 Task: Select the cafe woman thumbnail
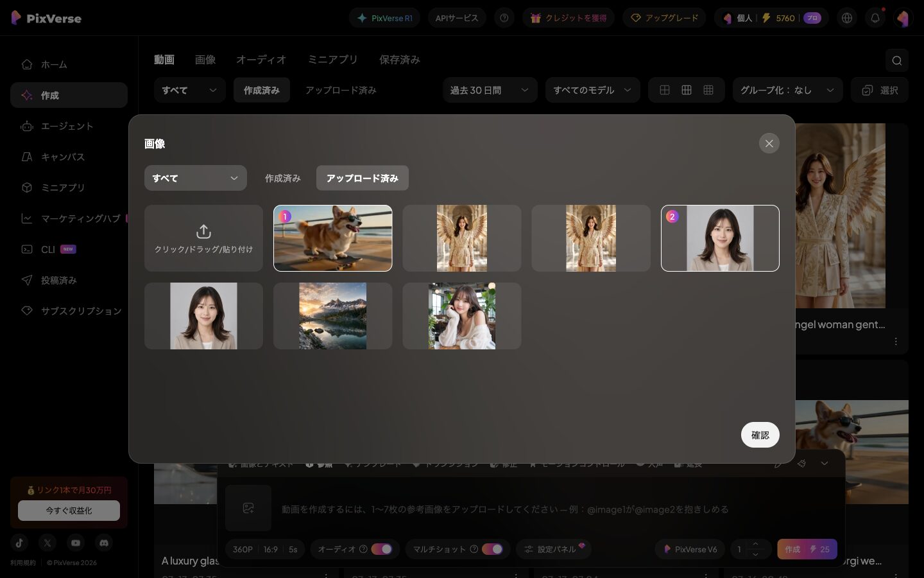461,316
